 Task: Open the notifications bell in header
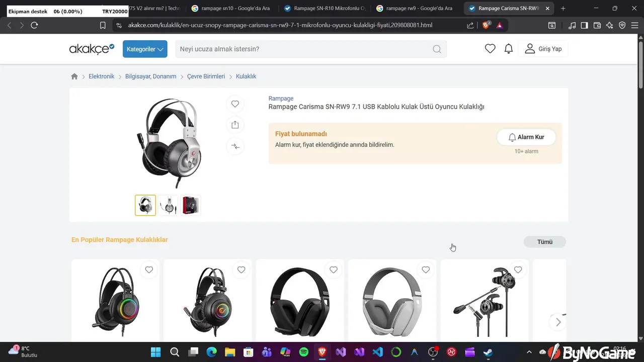click(509, 49)
